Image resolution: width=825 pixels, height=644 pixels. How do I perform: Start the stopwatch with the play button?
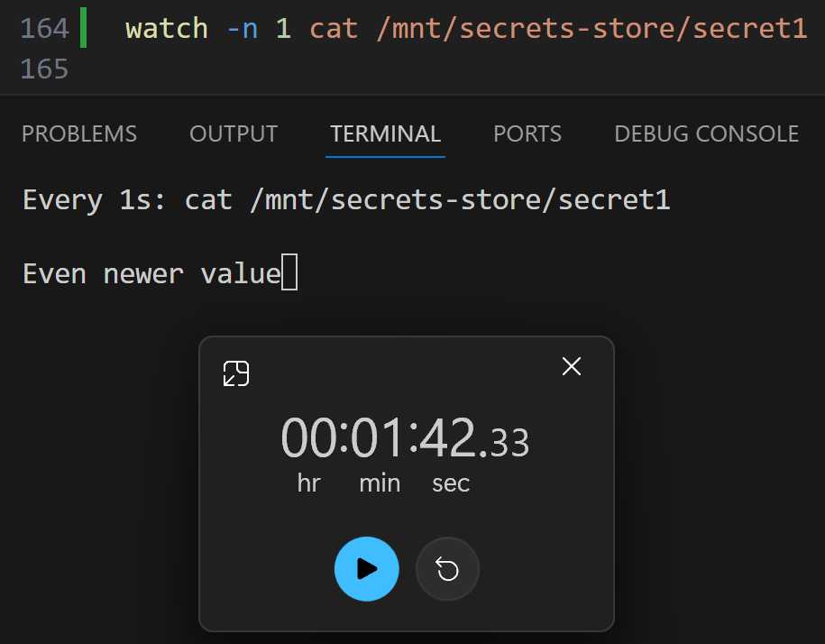coord(367,569)
